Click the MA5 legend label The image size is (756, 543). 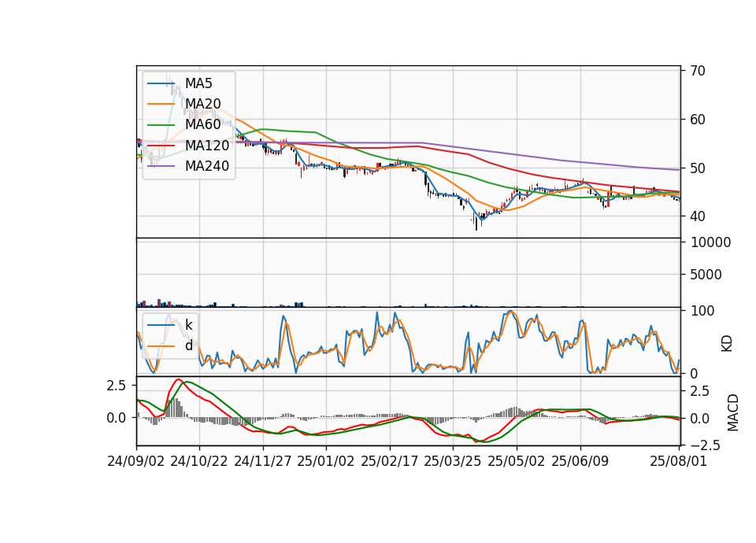[x=198, y=83]
